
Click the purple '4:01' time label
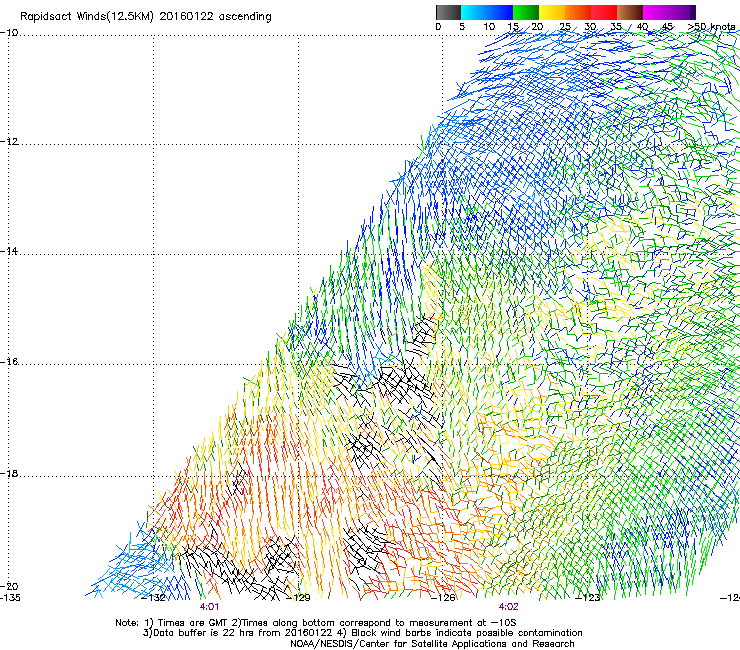pos(210,607)
